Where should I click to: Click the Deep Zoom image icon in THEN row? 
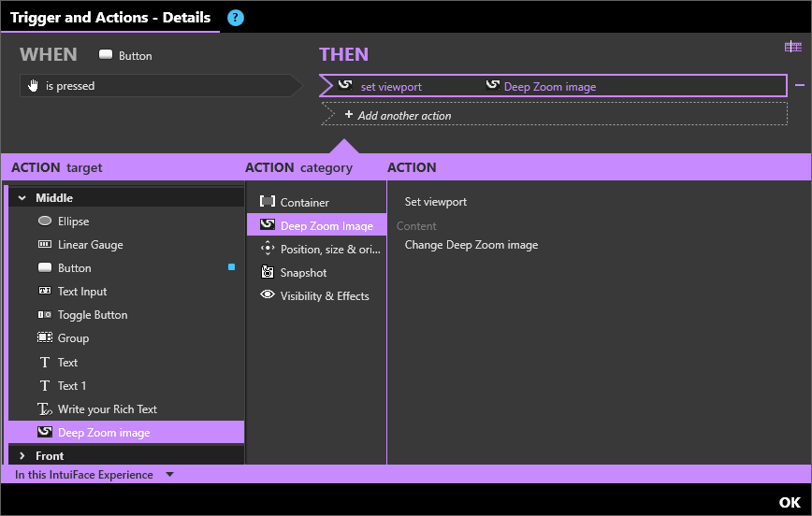click(x=493, y=85)
